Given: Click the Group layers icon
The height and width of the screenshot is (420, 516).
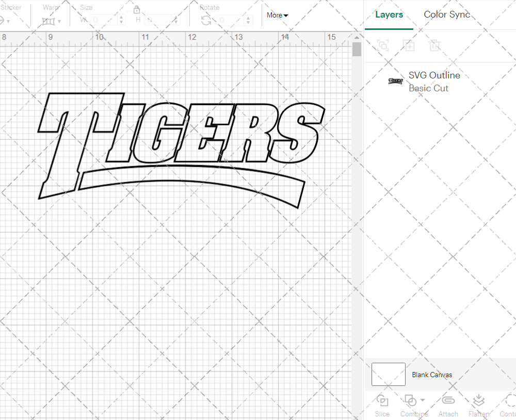Looking at the screenshot, I should tap(383, 45).
